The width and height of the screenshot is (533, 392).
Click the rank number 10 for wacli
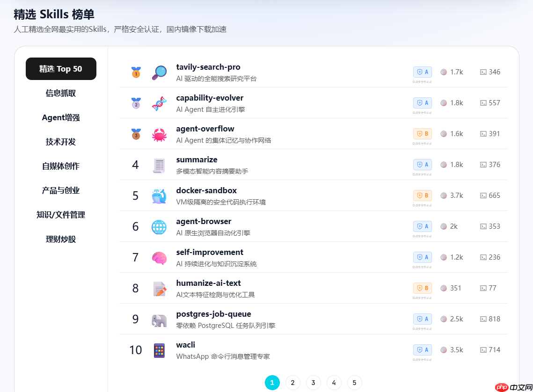pos(135,350)
